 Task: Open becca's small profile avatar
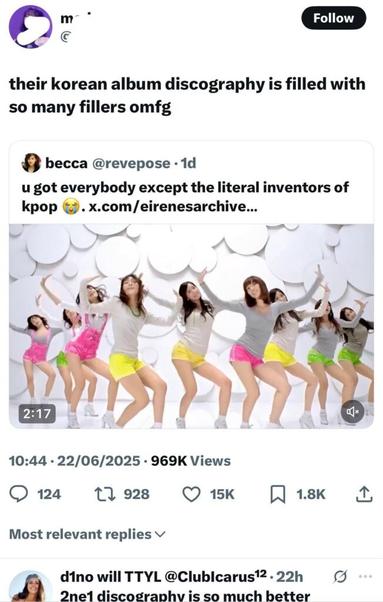point(31,163)
